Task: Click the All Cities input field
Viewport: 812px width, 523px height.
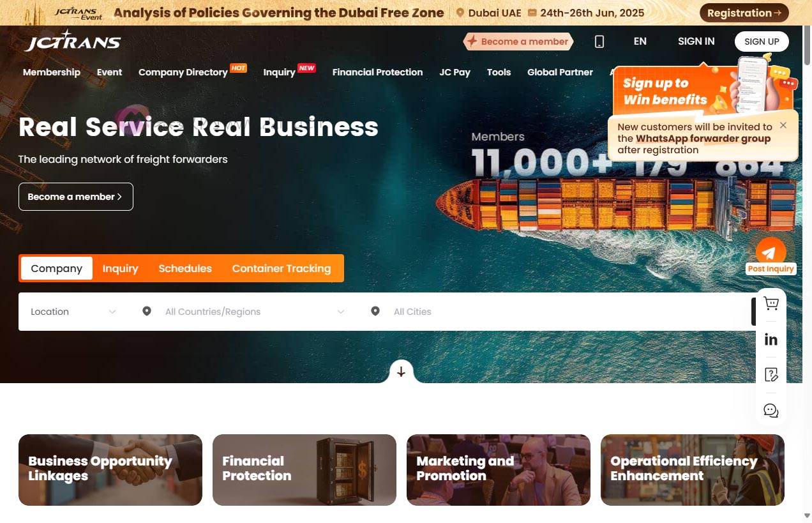Action: coord(555,312)
